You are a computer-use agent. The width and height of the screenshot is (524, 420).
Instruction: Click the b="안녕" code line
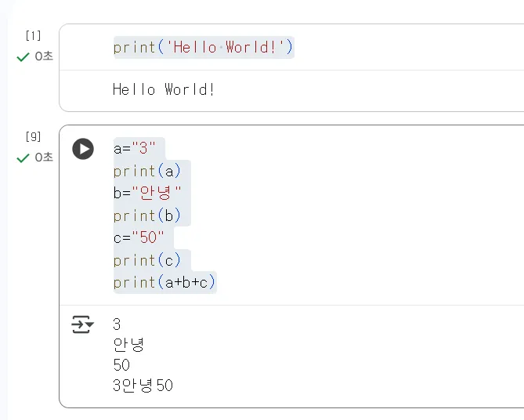[x=146, y=193]
